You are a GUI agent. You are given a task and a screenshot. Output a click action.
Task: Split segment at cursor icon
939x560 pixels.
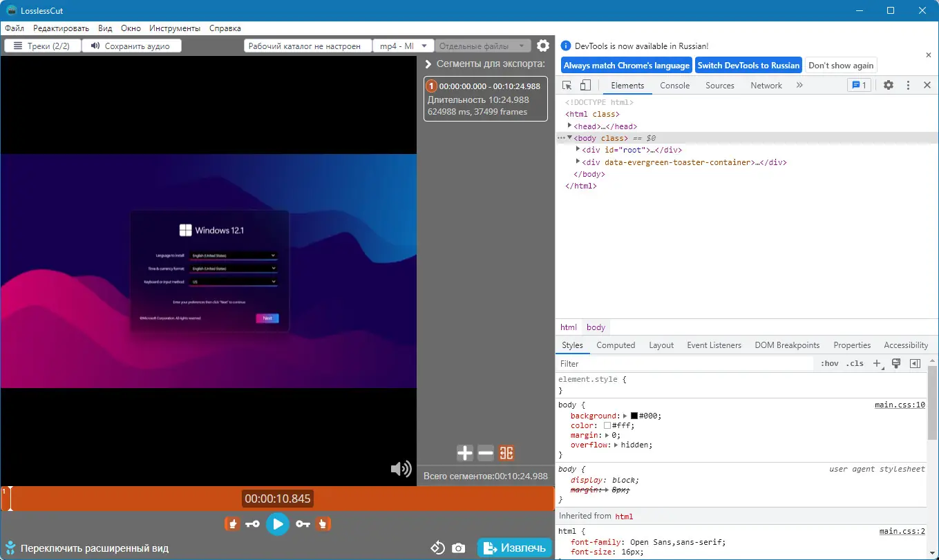(x=506, y=453)
